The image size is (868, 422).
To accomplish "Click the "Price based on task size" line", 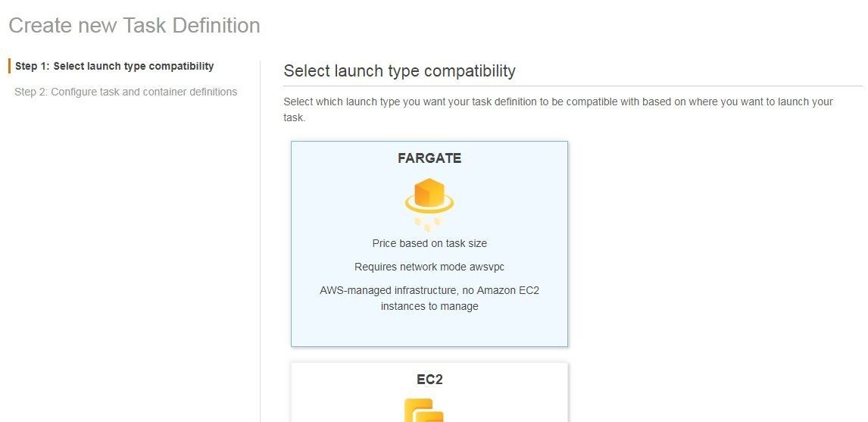I will 429,243.
